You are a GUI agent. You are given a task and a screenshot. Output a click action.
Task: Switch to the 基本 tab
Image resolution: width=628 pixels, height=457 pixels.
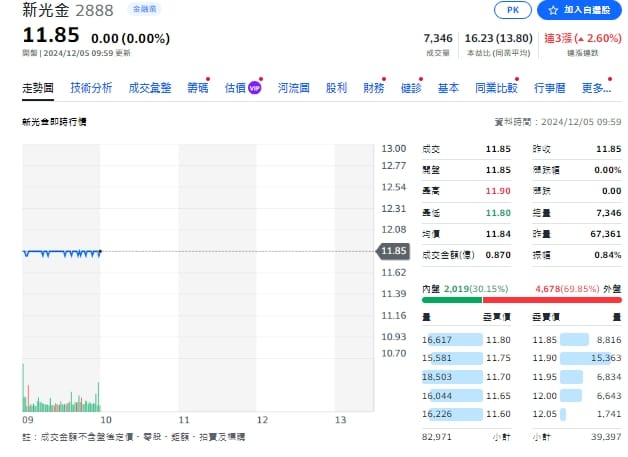click(448, 88)
